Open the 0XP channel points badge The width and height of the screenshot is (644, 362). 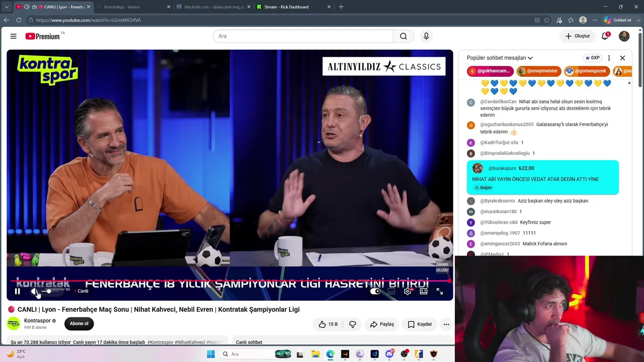pos(592,58)
